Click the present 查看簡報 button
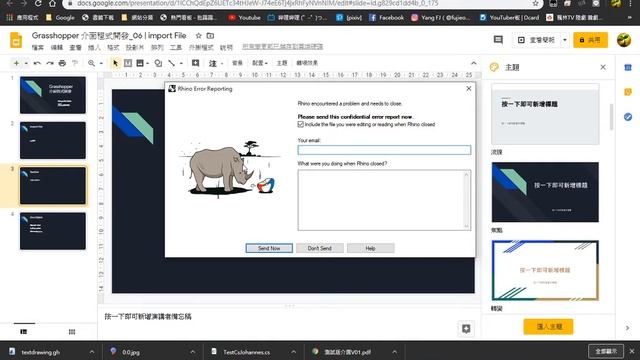The height and width of the screenshot is (360, 640). pos(536,40)
